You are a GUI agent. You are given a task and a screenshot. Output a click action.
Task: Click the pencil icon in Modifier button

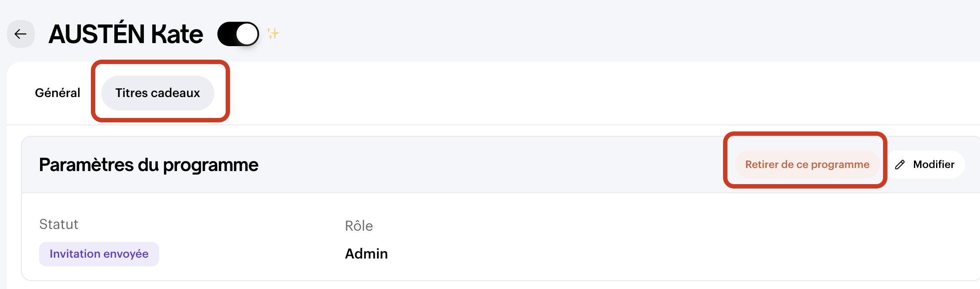coord(900,165)
